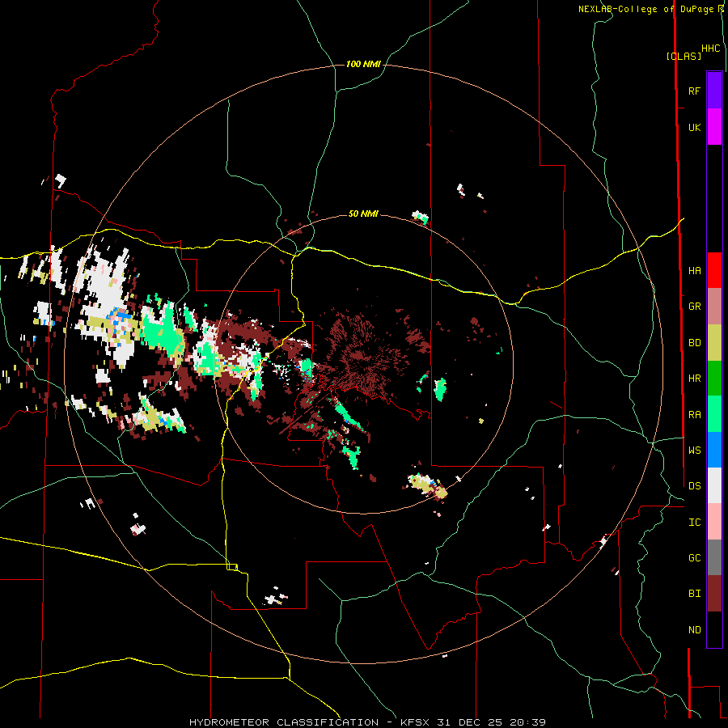Click the dusty pink GR legend swatch
Image resolution: width=728 pixels, height=728 pixels.
pos(714,307)
